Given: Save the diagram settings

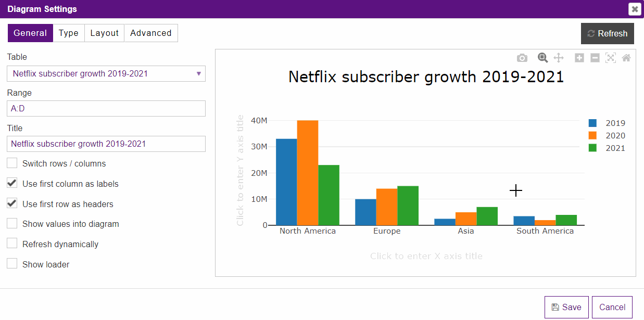Looking at the screenshot, I should (566, 308).
